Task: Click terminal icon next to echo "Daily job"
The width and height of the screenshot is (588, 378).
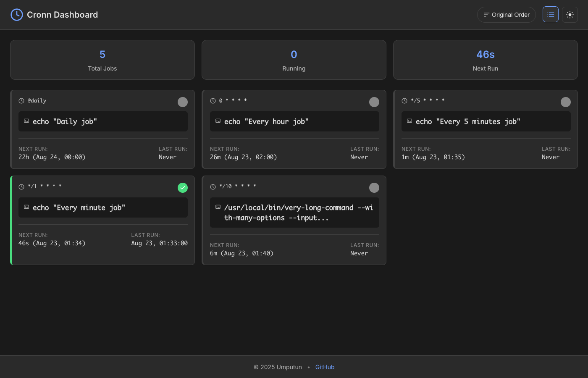Action: click(x=26, y=121)
